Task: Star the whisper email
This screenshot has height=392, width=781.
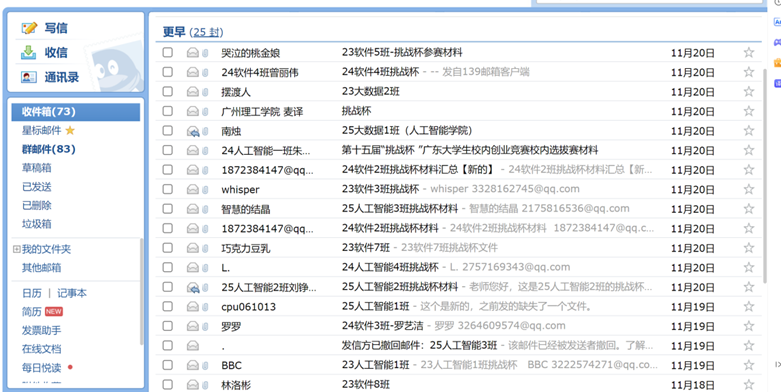Action: coord(749,190)
